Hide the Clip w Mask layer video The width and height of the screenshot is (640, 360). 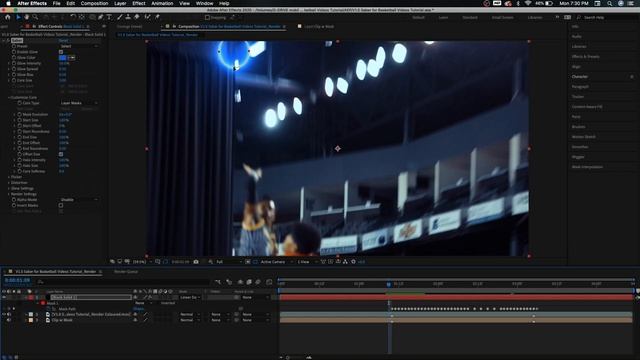4,320
